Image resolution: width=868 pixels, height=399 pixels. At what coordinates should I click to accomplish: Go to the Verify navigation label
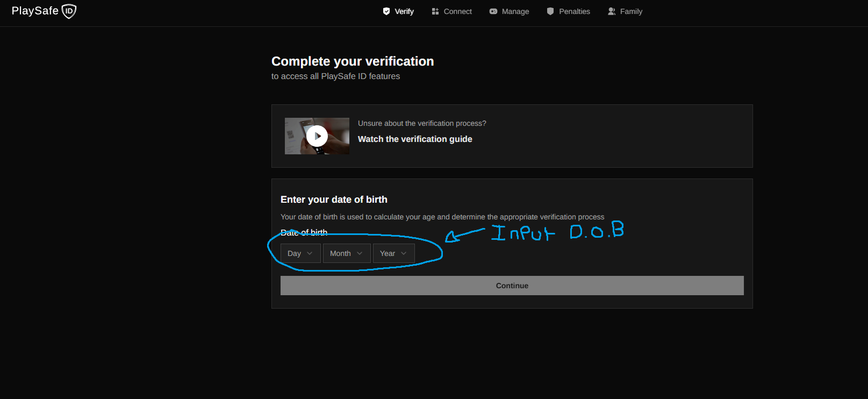[404, 11]
